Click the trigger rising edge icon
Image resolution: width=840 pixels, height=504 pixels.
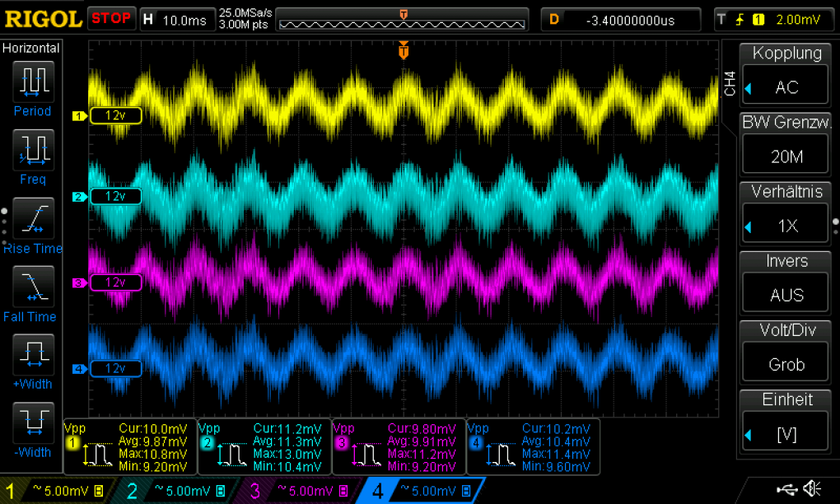pyautogui.click(x=740, y=20)
